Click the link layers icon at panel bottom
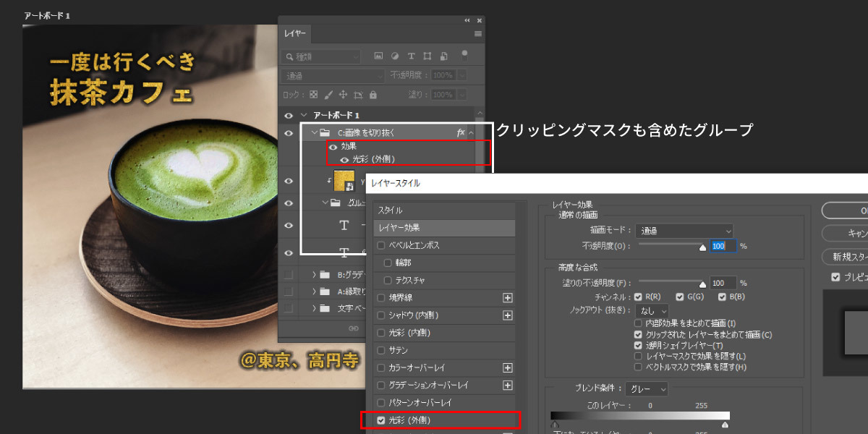Screen dimensions: 868x434 [354, 328]
